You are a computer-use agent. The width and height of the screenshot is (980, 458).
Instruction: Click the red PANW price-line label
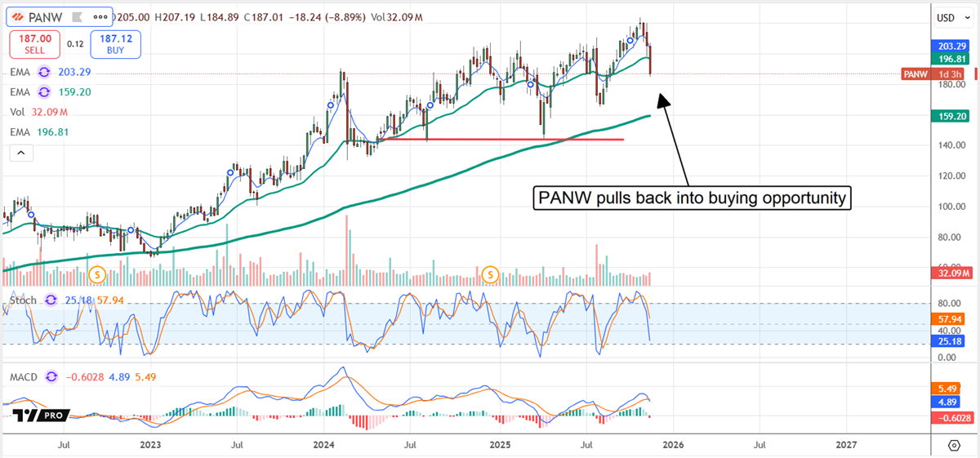[x=914, y=74]
